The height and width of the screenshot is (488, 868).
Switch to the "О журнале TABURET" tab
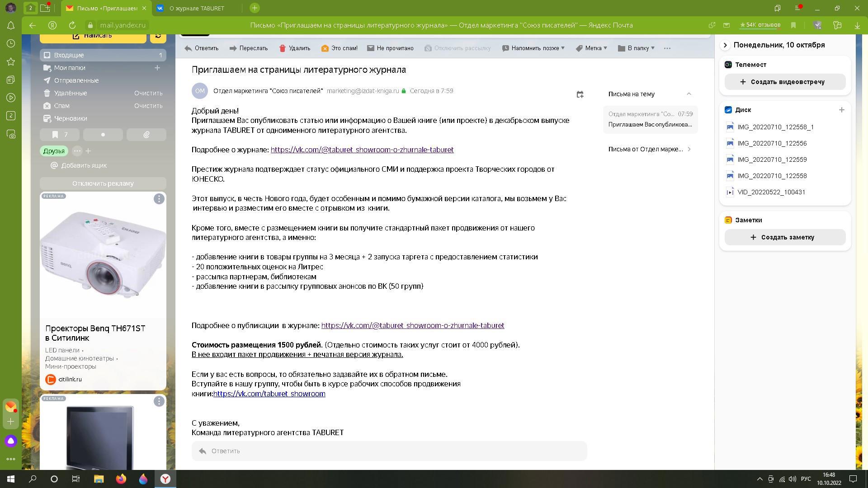click(197, 8)
